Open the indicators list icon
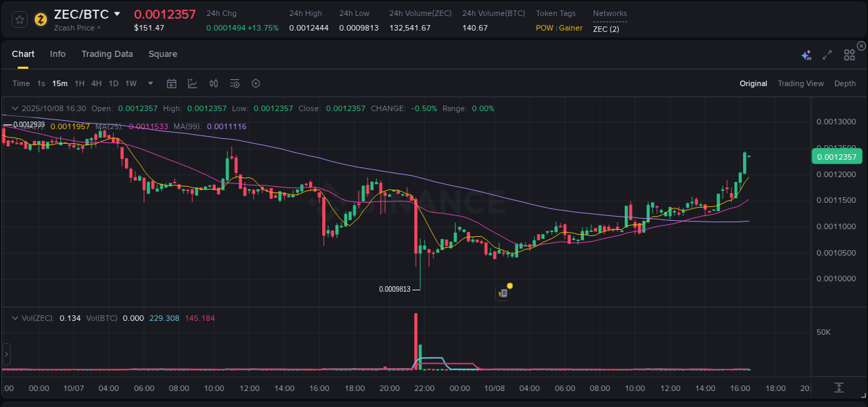The width and height of the screenshot is (868, 407). point(234,83)
